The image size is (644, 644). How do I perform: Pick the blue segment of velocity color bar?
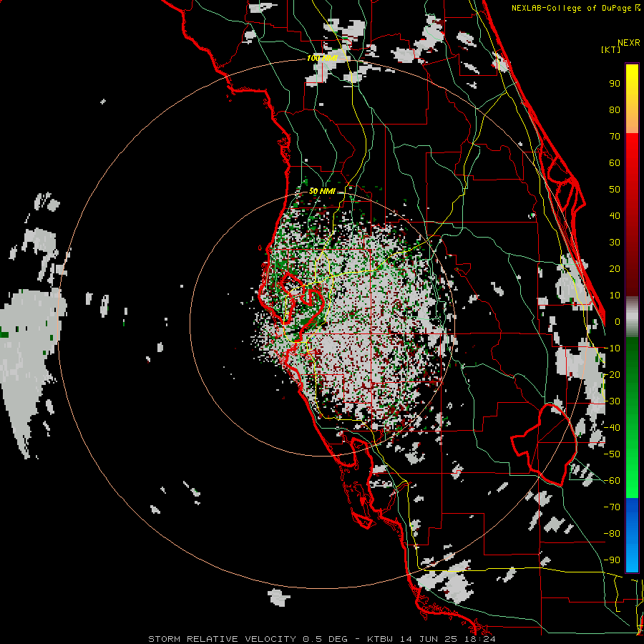(632, 535)
